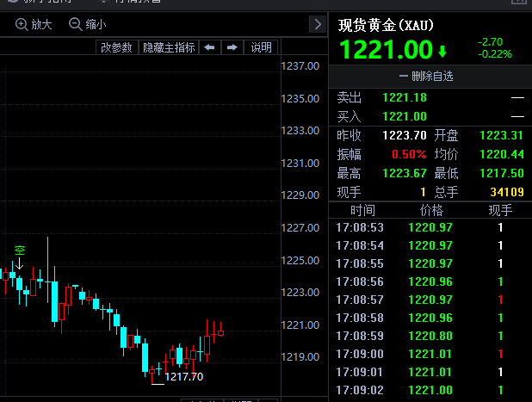The height and width of the screenshot is (402, 532).
Task: Click the 均价 value 1220.44
Action: (x=502, y=155)
